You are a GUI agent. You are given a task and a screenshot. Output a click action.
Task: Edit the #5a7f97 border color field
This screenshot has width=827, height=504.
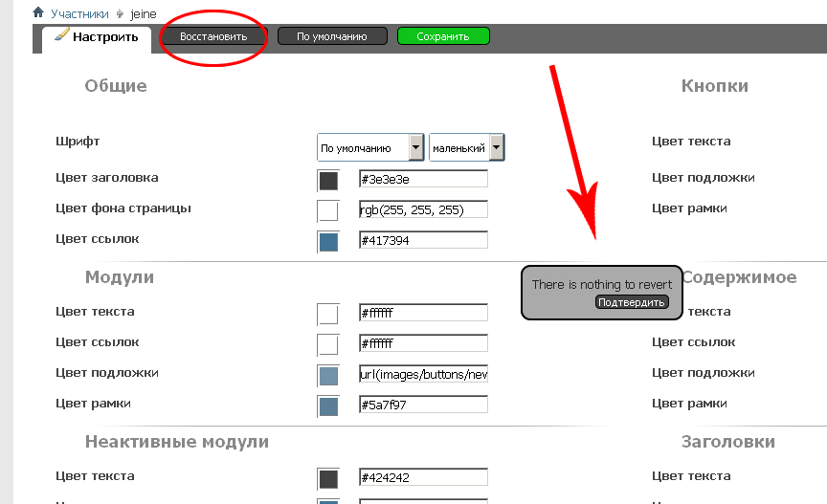(x=423, y=404)
